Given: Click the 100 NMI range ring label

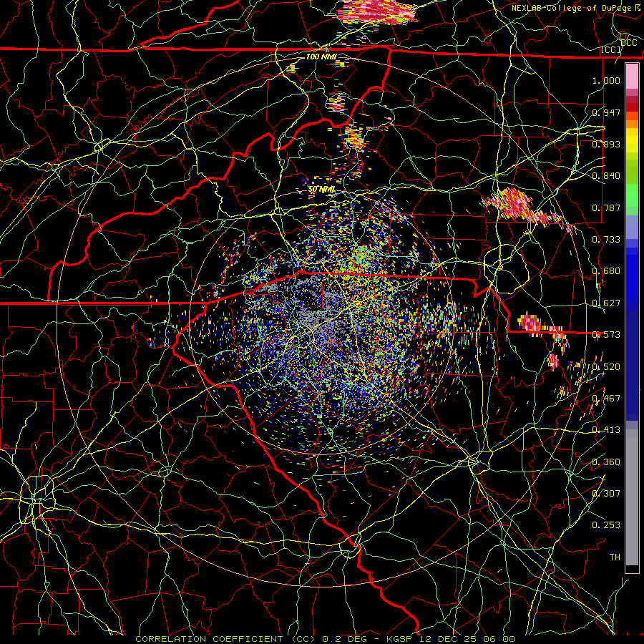Looking at the screenshot, I should point(321,57).
